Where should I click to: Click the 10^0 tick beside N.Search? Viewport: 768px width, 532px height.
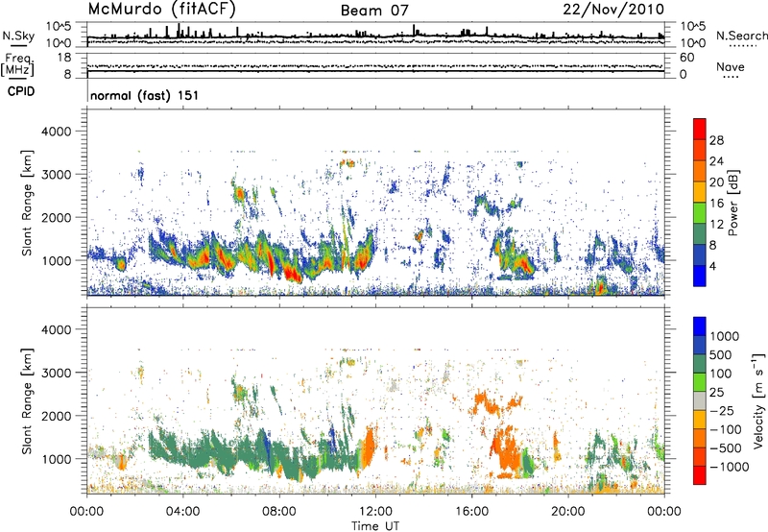click(692, 43)
